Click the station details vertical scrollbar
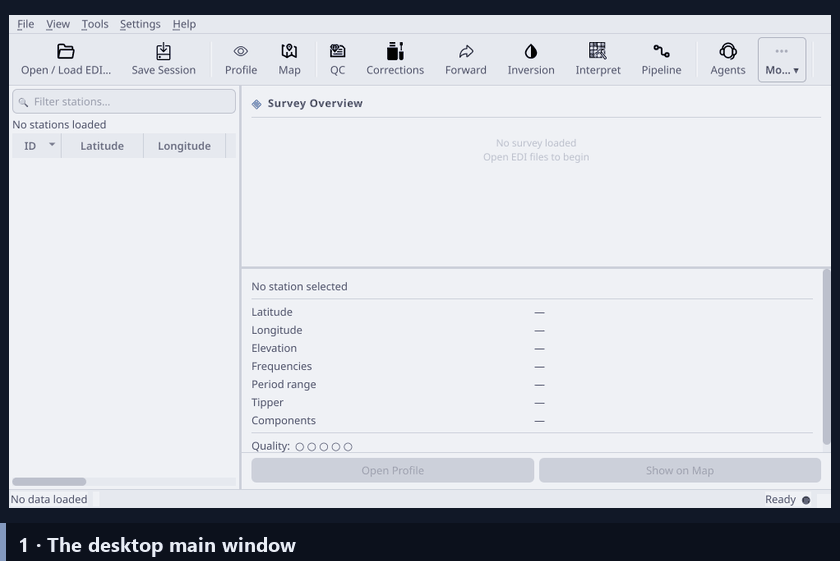 point(827,356)
